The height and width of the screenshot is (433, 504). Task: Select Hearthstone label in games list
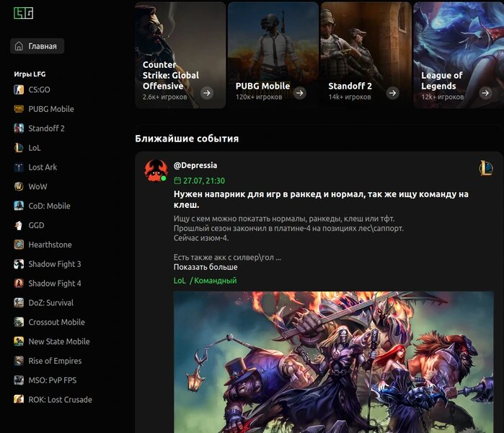click(x=50, y=245)
